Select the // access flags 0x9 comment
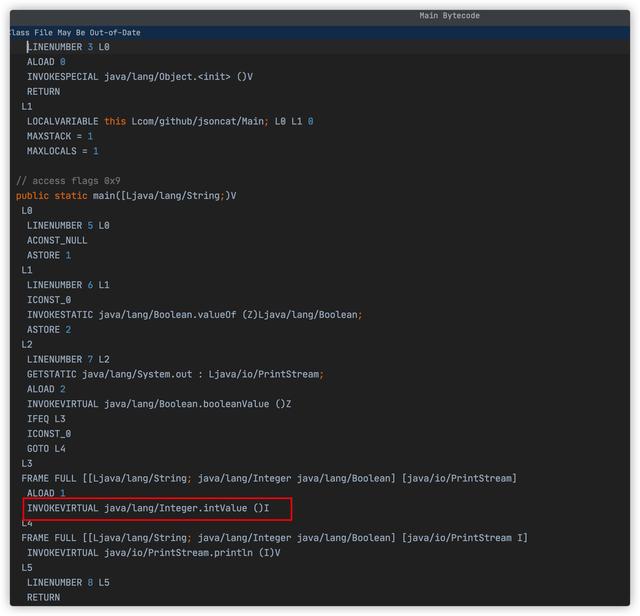 coord(68,181)
